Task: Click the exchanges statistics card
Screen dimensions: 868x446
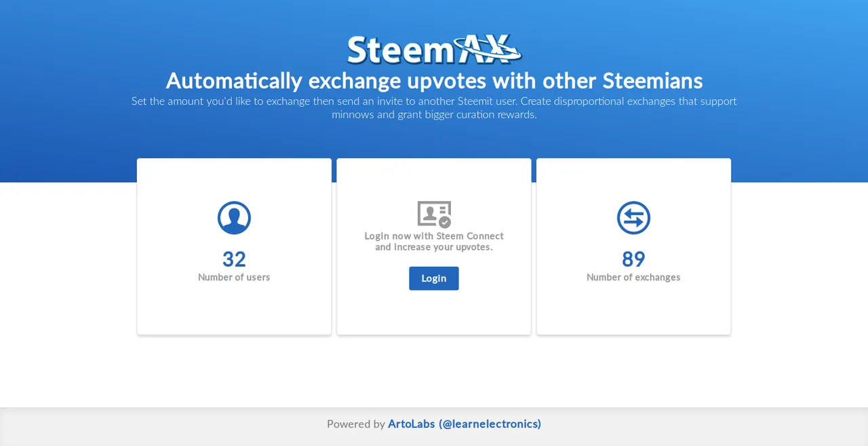Action: tap(633, 246)
